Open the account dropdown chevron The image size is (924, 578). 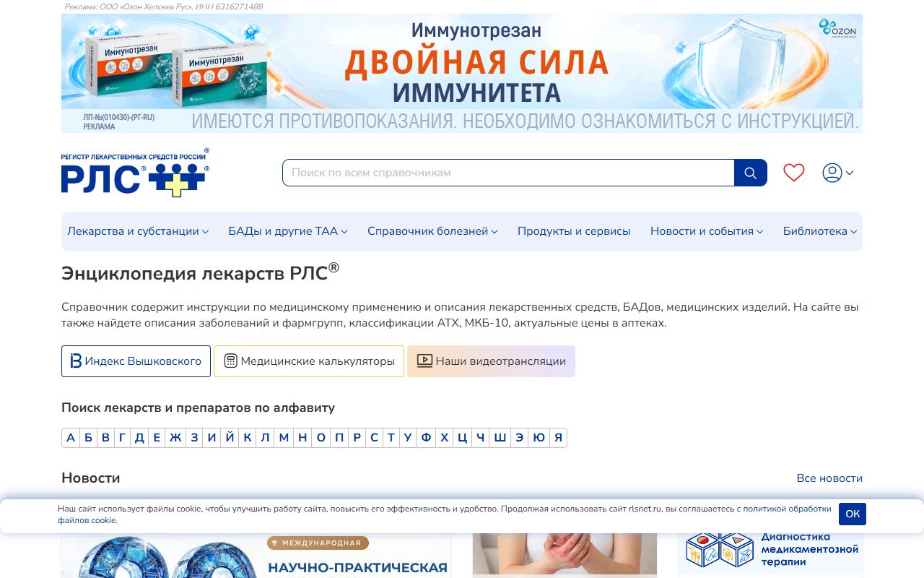coord(850,173)
